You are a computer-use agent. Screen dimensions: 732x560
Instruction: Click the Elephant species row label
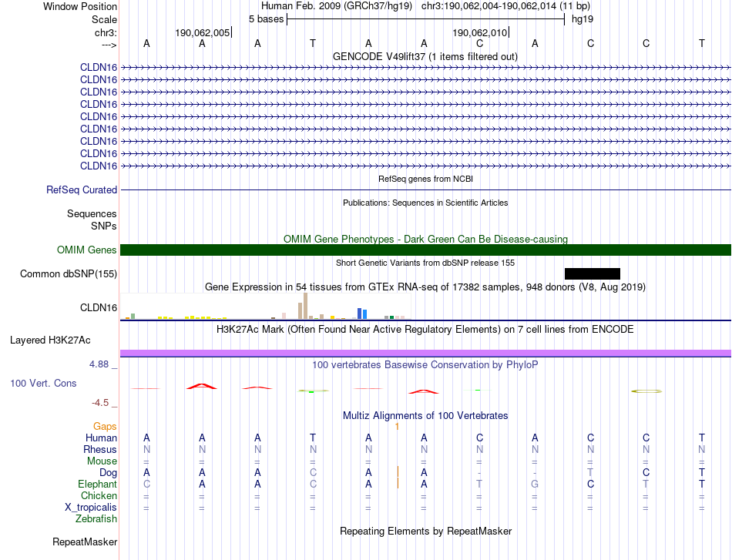pos(98,484)
